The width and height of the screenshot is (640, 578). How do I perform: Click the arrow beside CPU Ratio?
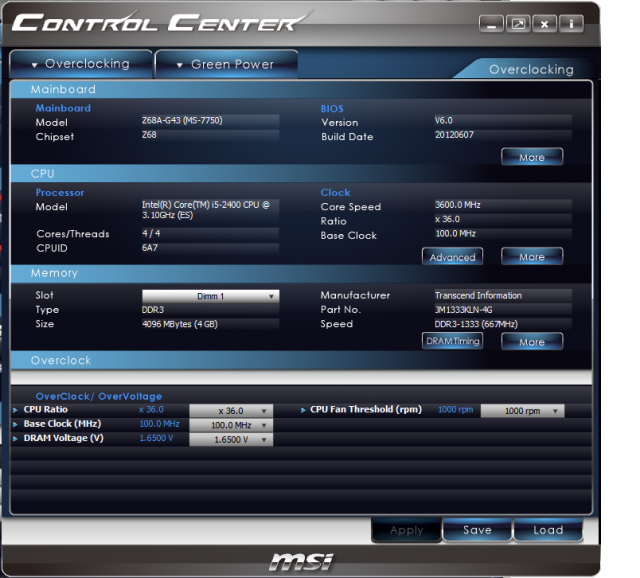[x=16, y=410]
